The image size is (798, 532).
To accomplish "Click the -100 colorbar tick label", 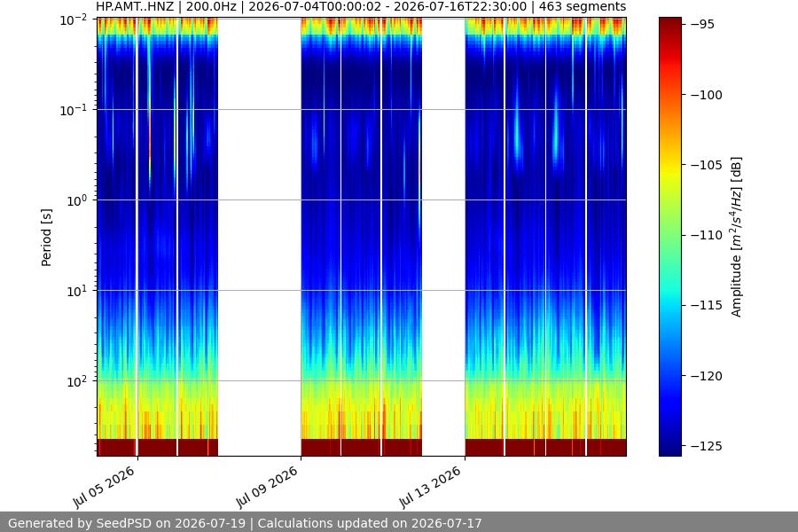I will click(x=707, y=95).
